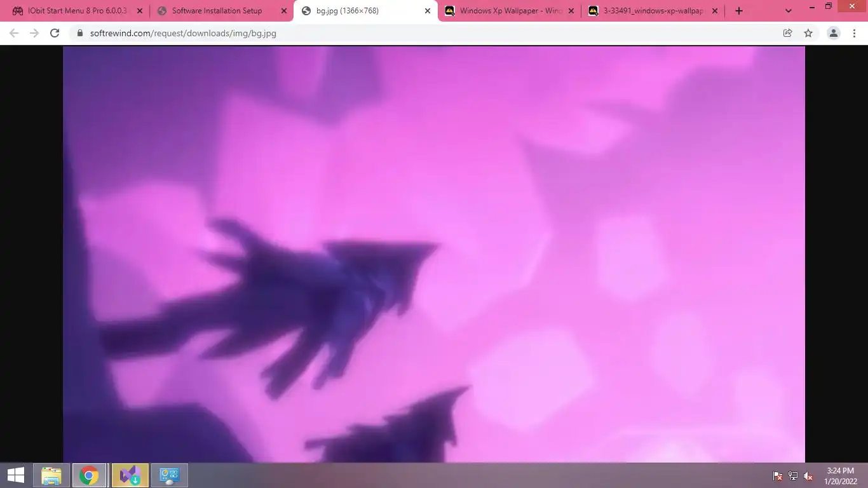Image resolution: width=868 pixels, height=488 pixels.
Task: Open Chrome's three-dot menu
Action: 854,33
